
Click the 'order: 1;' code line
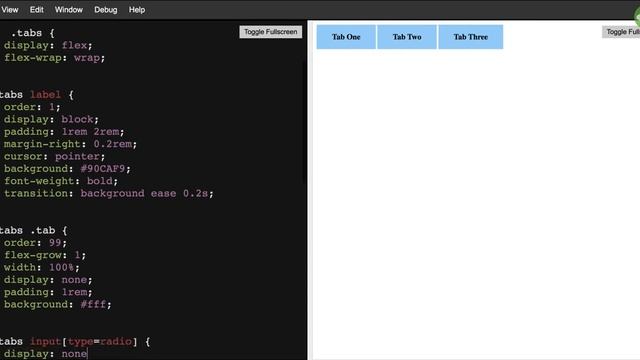[x=32, y=107]
